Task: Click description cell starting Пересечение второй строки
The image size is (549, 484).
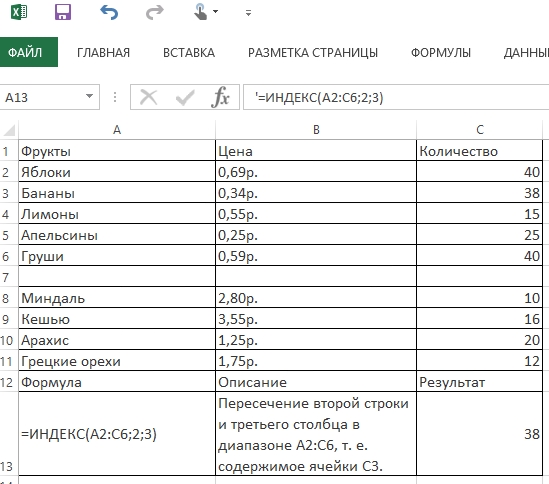Action: 316,434
